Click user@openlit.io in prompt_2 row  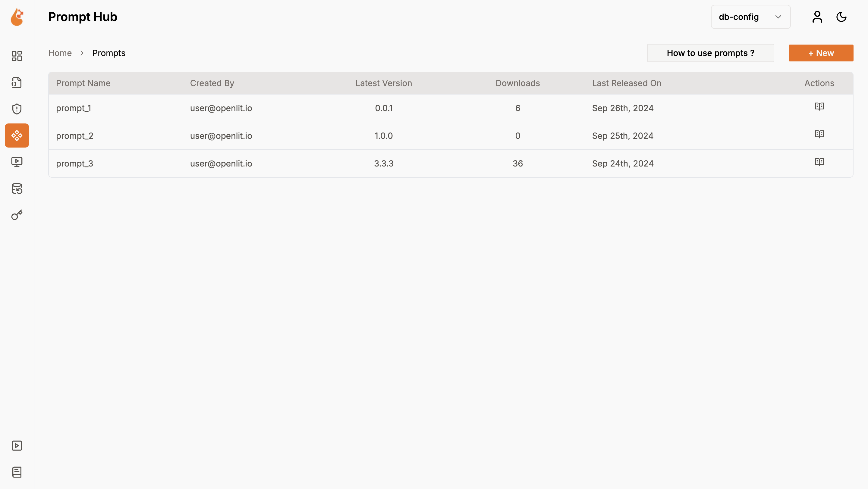[x=221, y=135]
